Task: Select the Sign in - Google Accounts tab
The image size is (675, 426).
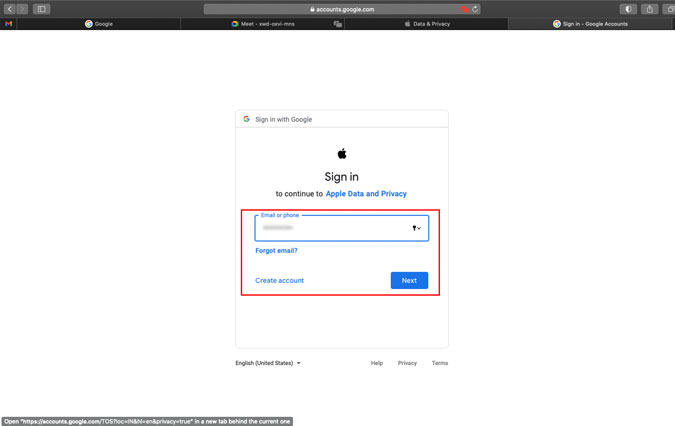Action: (591, 24)
